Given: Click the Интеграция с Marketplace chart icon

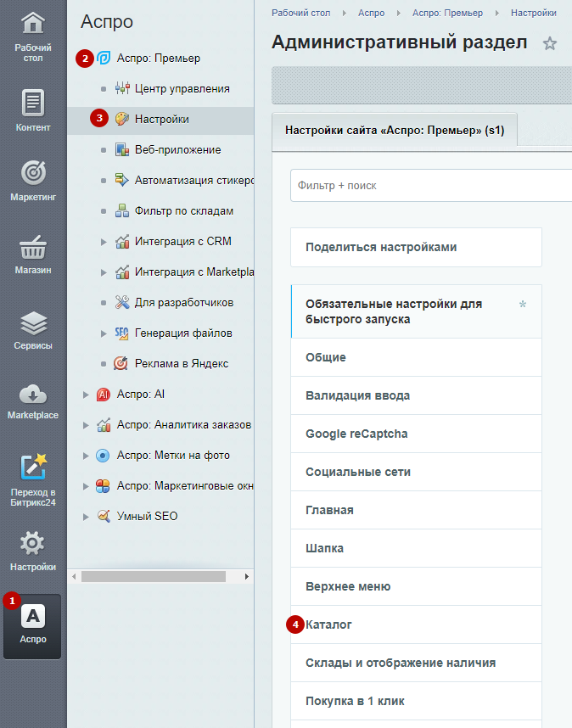Looking at the screenshot, I should click(122, 272).
